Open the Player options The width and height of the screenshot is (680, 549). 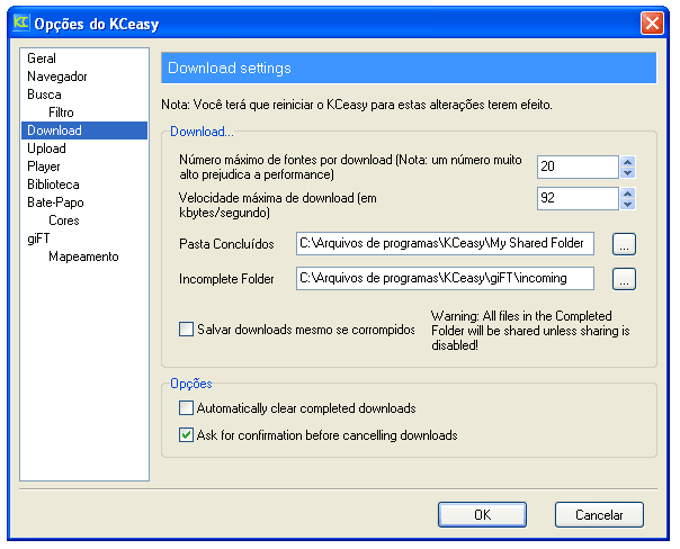coord(44,167)
